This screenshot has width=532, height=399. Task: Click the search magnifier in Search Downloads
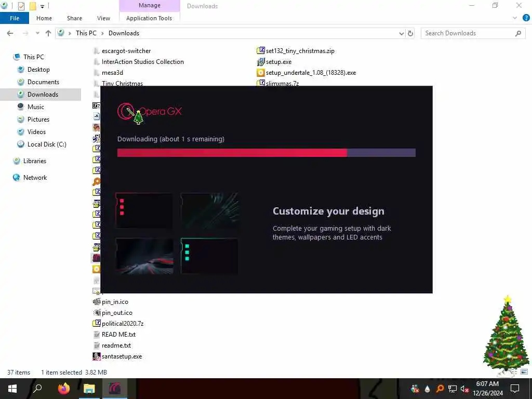518,33
